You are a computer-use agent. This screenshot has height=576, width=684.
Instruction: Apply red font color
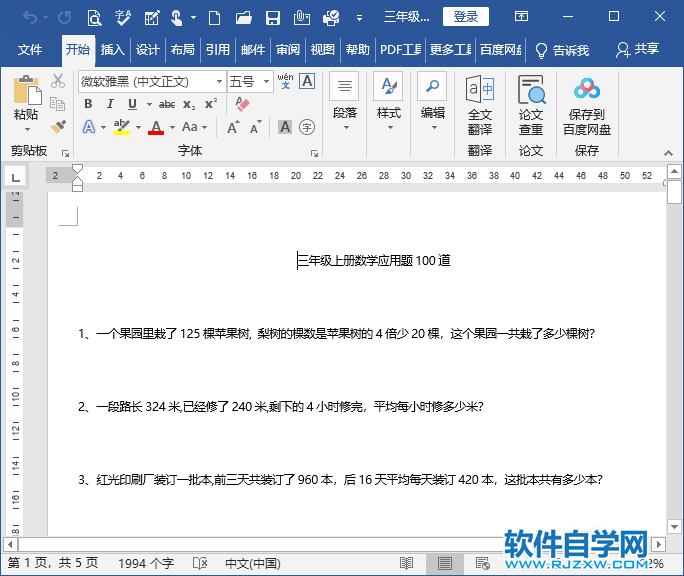click(156, 127)
